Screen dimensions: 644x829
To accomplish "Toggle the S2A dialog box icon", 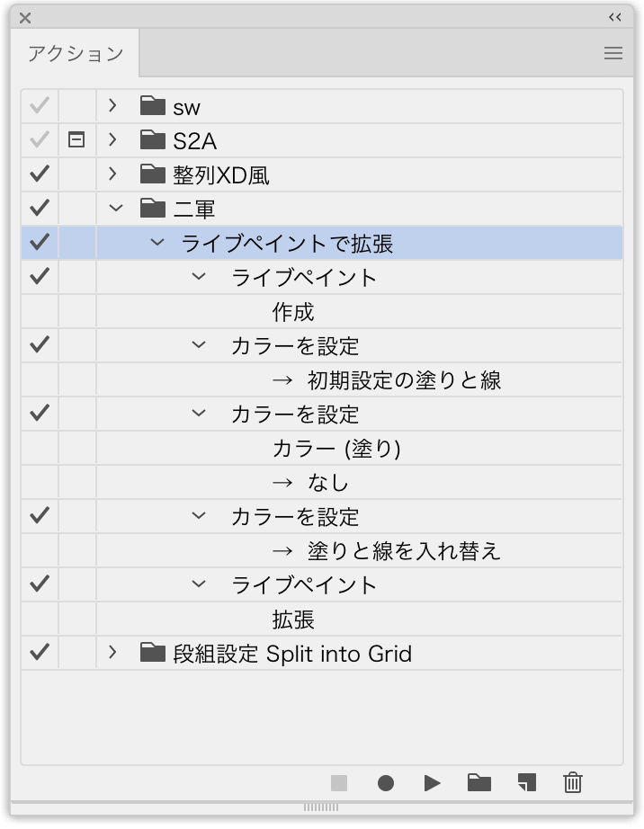I will click(x=76, y=140).
